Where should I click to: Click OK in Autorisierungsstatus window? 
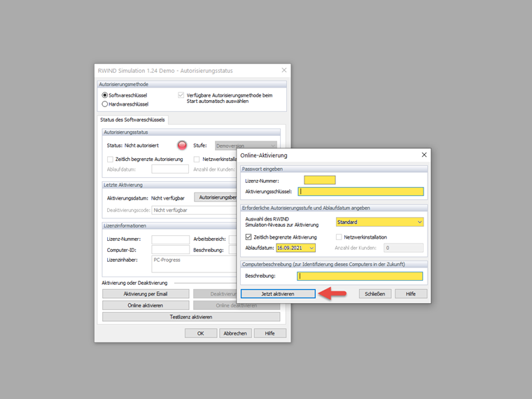tap(201, 333)
